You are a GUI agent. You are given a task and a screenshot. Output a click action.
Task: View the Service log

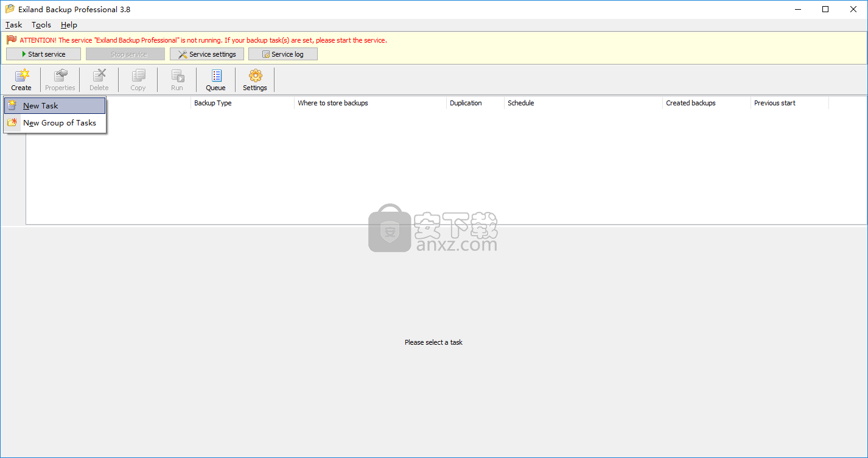(283, 54)
